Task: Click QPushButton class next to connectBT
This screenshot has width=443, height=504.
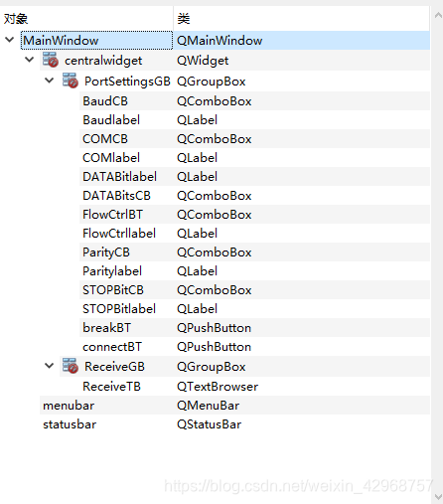Action: [214, 347]
